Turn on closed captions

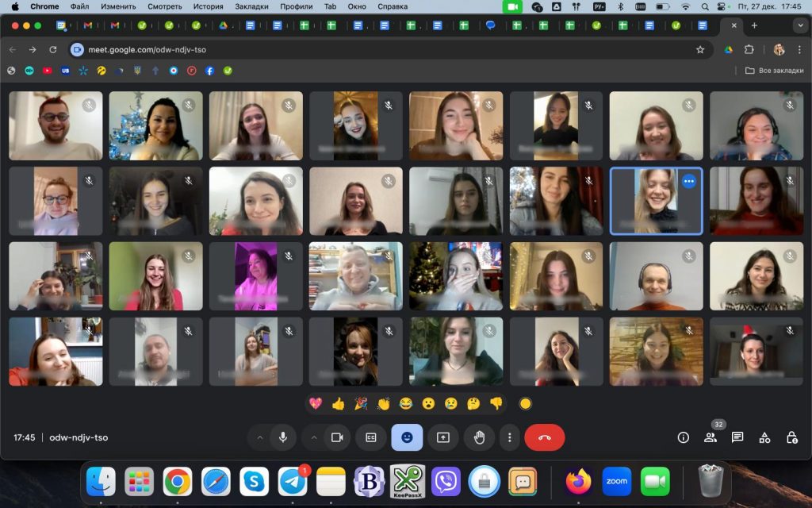[370, 437]
